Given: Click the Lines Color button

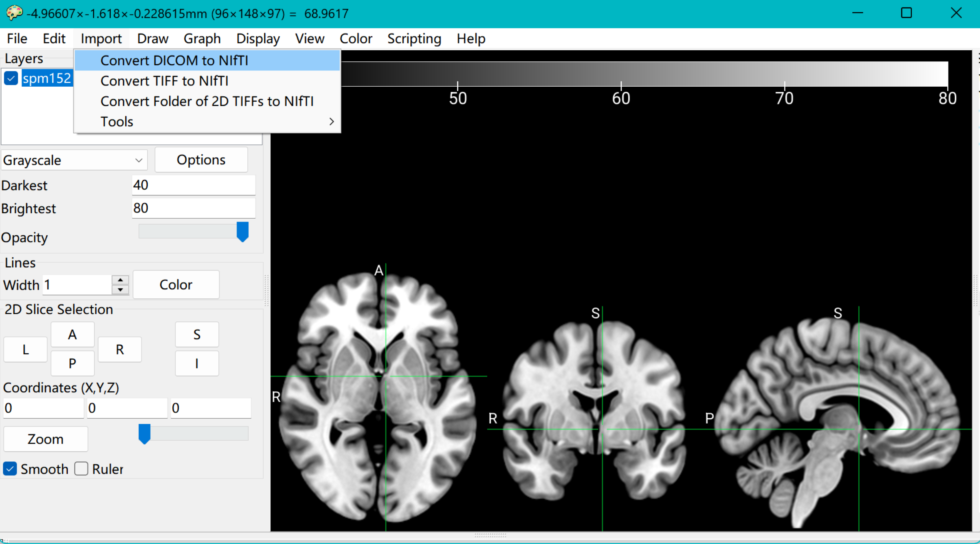Looking at the screenshot, I should (176, 285).
